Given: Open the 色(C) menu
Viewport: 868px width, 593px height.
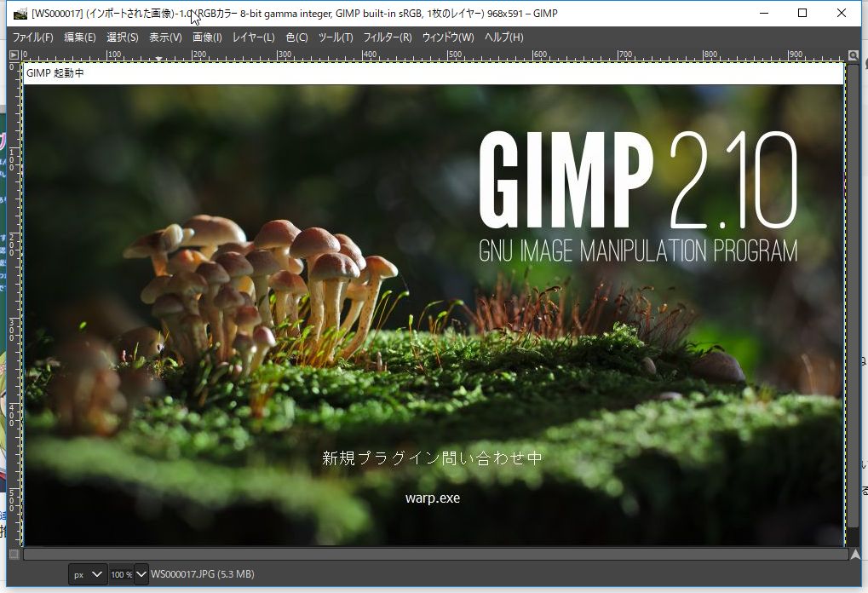Looking at the screenshot, I should (x=296, y=37).
